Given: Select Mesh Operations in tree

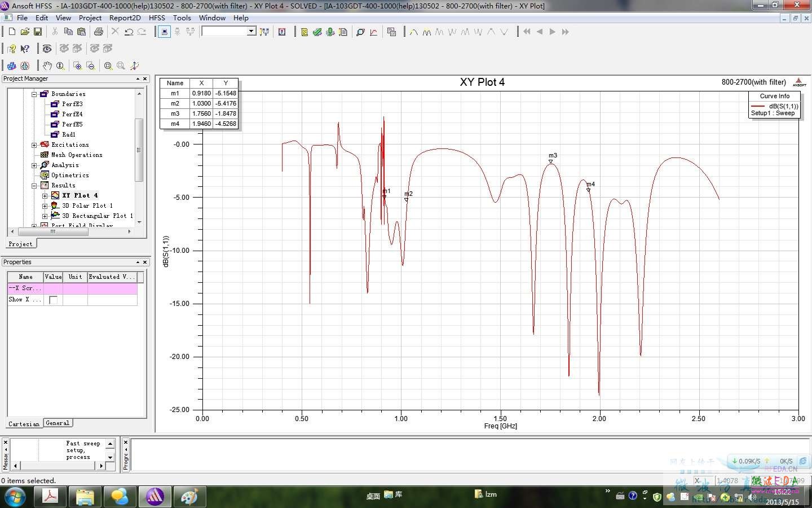Looking at the screenshot, I should click(77, 155).
